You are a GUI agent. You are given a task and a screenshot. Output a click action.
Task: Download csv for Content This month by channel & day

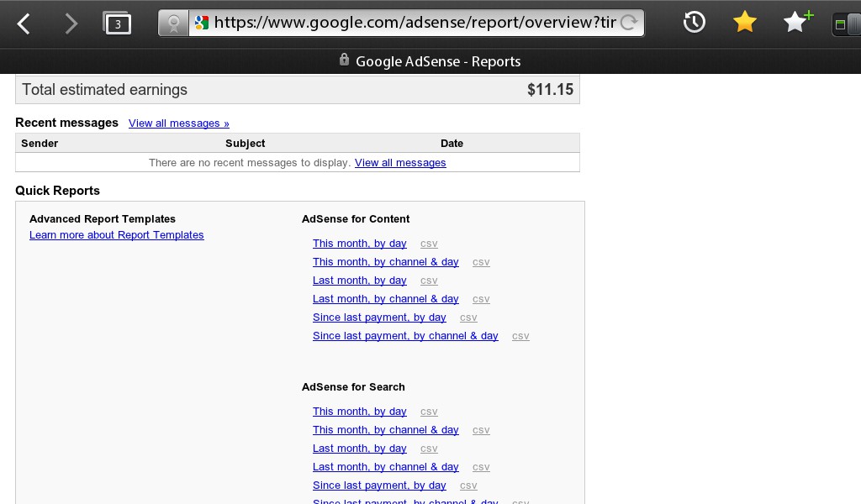pyautogui.click(x=481, y=262)
